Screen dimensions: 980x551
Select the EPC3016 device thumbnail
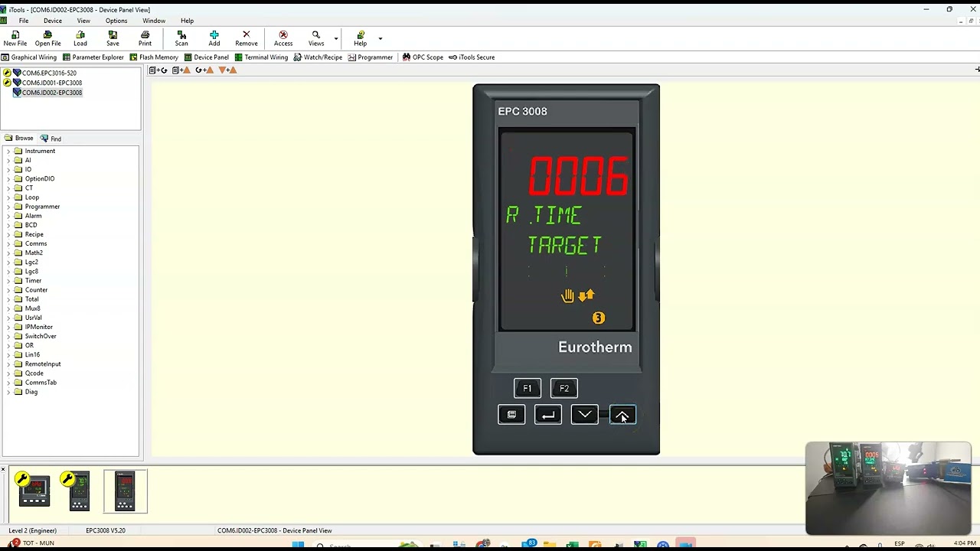(34, 491)
